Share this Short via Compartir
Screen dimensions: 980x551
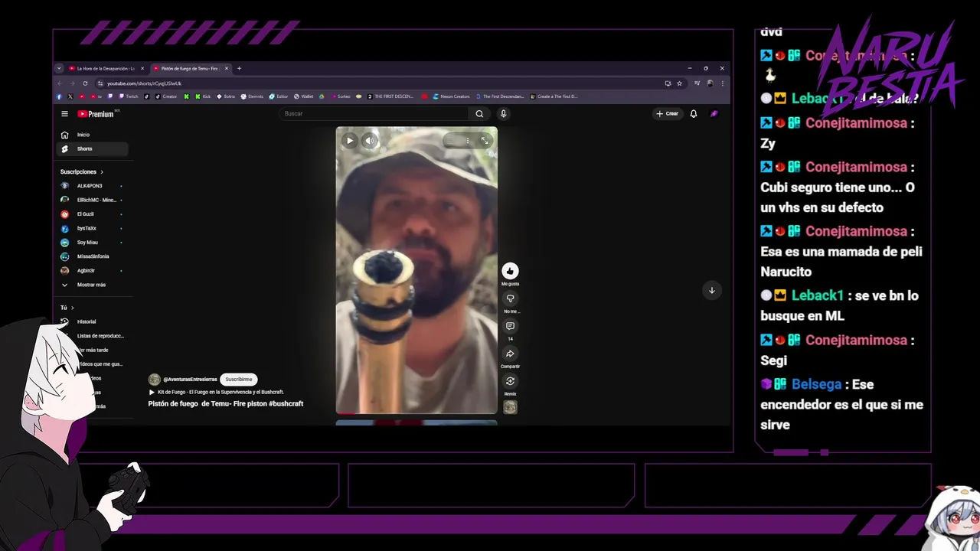(510, 354)
